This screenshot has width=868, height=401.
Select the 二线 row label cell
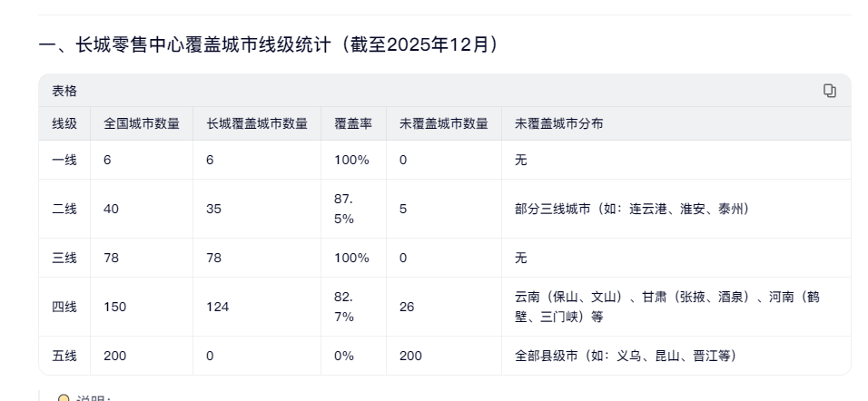[x=64, y=209]
